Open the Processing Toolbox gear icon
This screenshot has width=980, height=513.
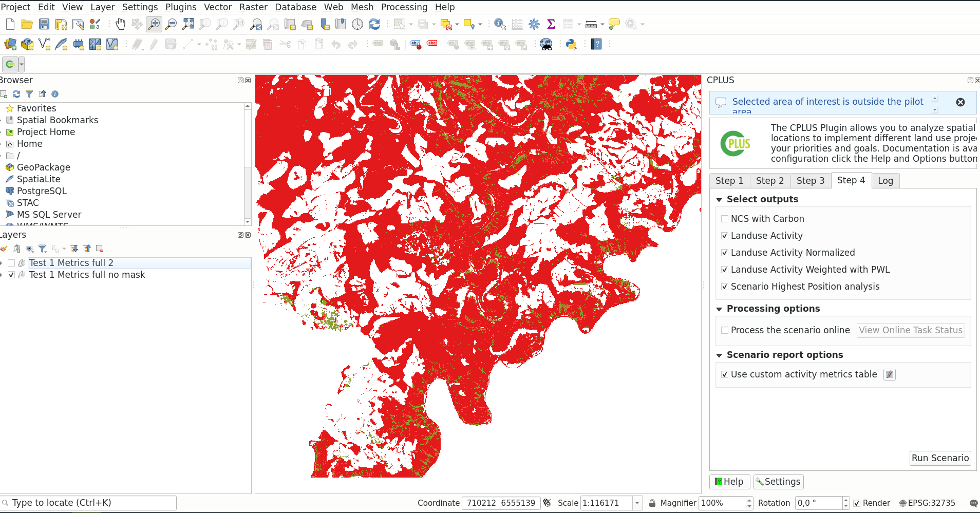point(534,24)
